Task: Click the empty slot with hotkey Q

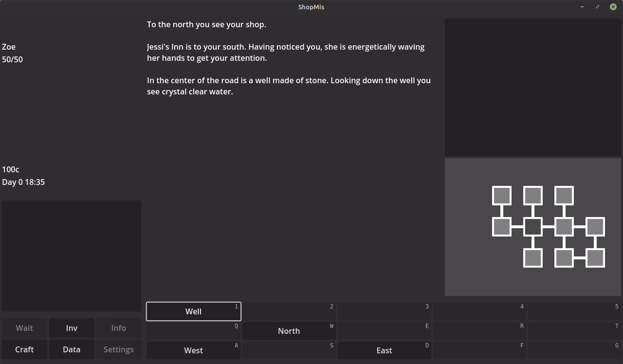Action: click(194, 331)
